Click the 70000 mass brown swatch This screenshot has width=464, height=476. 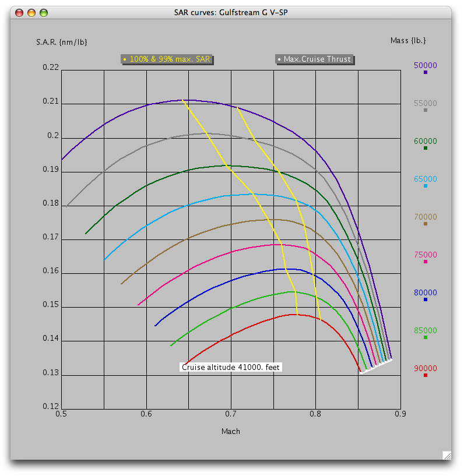pyautogui.click(x=426, y=224)
